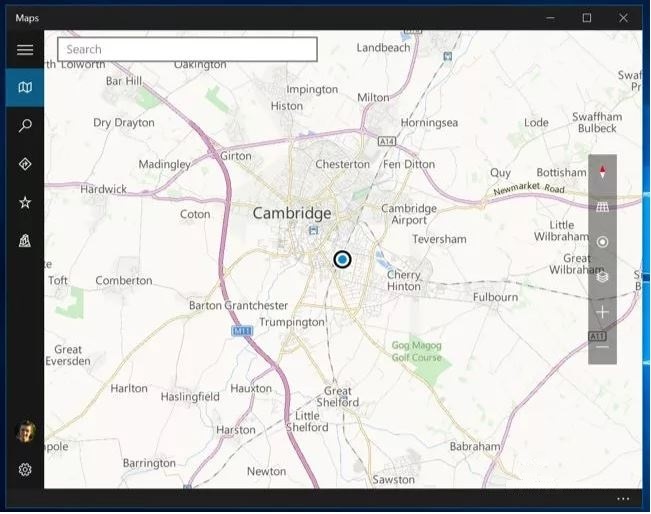
Task: Maximize the Maps window
Action: (587, 18)
